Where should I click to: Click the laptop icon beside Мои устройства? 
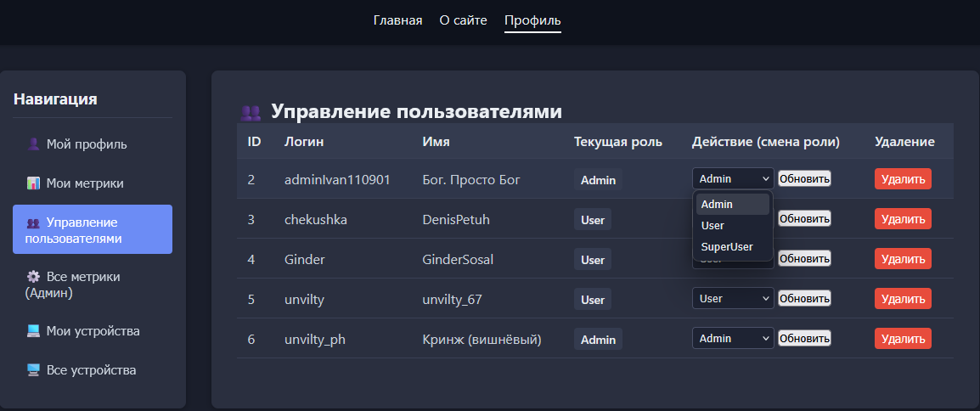(x=34, y=331)
